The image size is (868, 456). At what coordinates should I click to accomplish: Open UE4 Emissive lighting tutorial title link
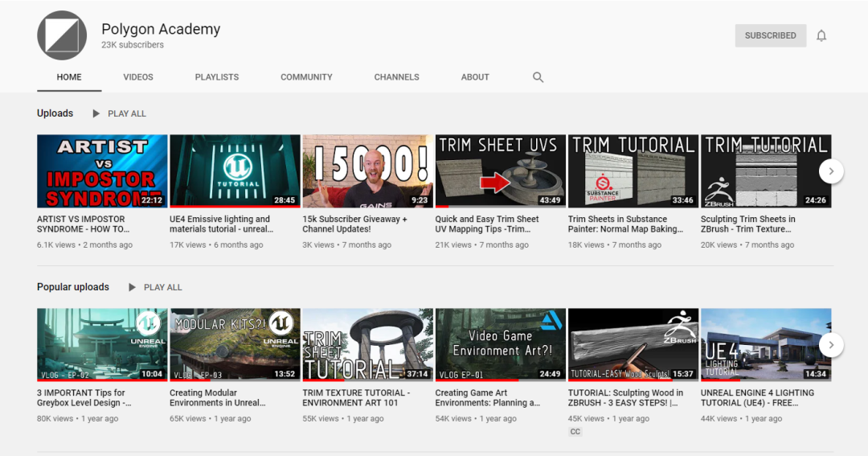[222, 224]
